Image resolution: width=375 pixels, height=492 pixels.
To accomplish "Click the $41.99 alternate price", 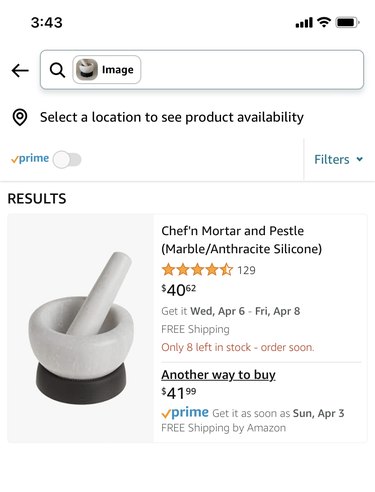I will click(x=179, y=393).
